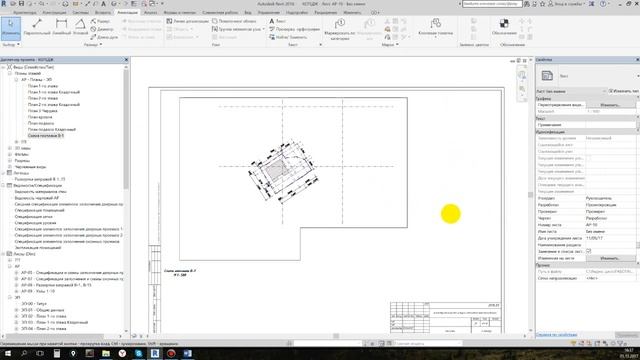Image resolution: width=640 pixels, height=360 pixels.
Task: Close the Project Browser panel
Action: [126, 60]
